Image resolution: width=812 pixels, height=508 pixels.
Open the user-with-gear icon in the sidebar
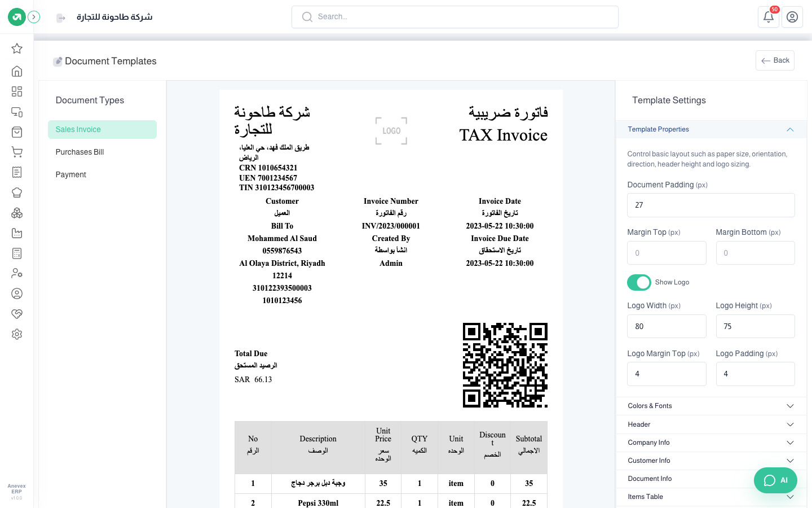[17, 273]
